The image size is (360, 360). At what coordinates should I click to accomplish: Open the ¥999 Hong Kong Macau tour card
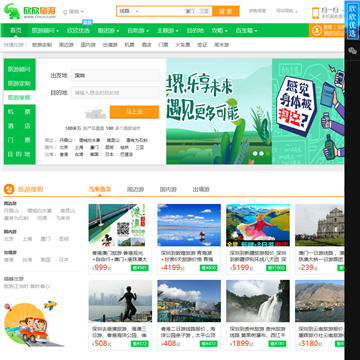[120, 239]
